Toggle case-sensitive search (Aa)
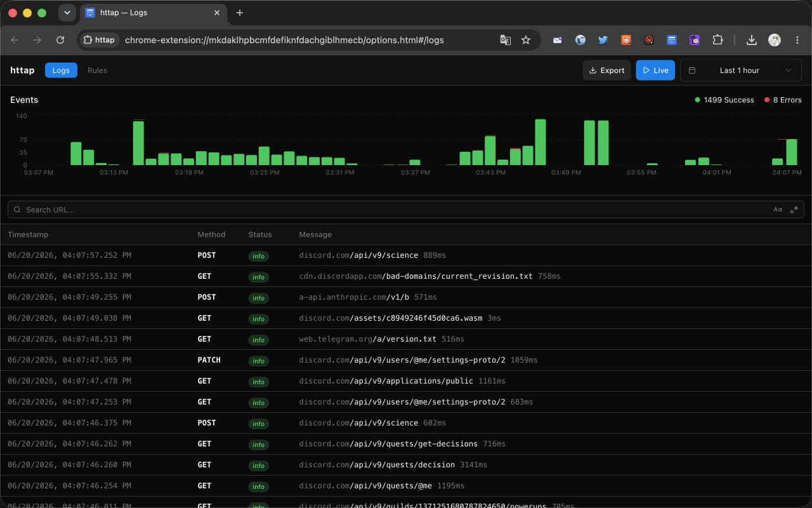The width and height of the screenshot is (812, 508). click(778, 210)
